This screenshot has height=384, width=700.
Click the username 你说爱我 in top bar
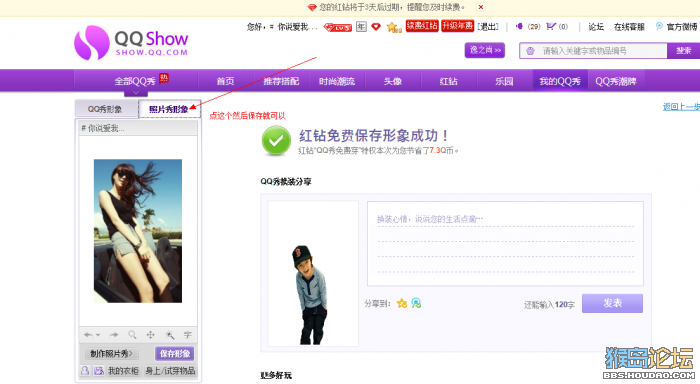[x=297, y=27]
